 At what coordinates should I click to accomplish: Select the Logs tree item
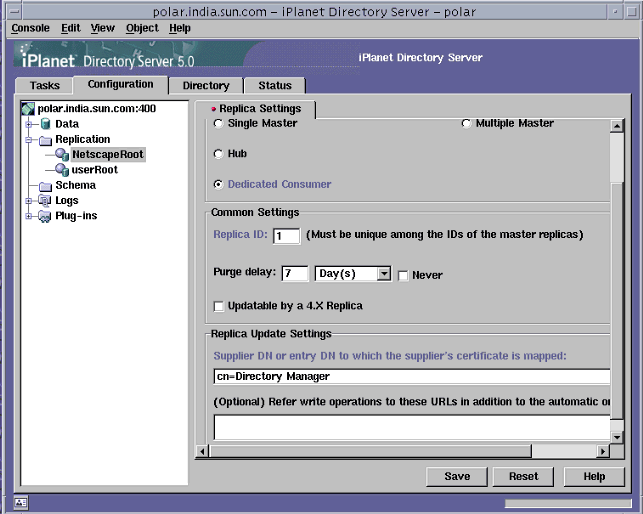click(x=66, y=201)
